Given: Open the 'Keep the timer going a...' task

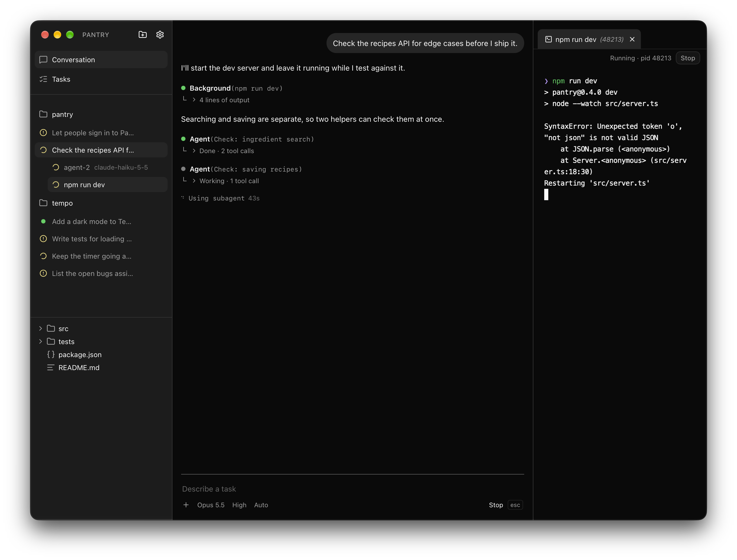Looking at the screenshot, I should (x=101, y=256).
